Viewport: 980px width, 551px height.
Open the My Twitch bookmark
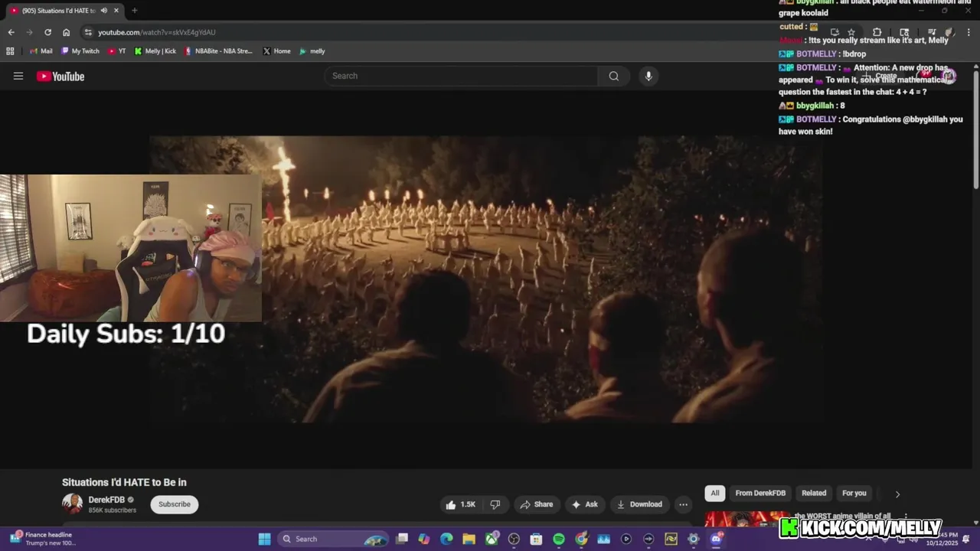click(80, 51)
